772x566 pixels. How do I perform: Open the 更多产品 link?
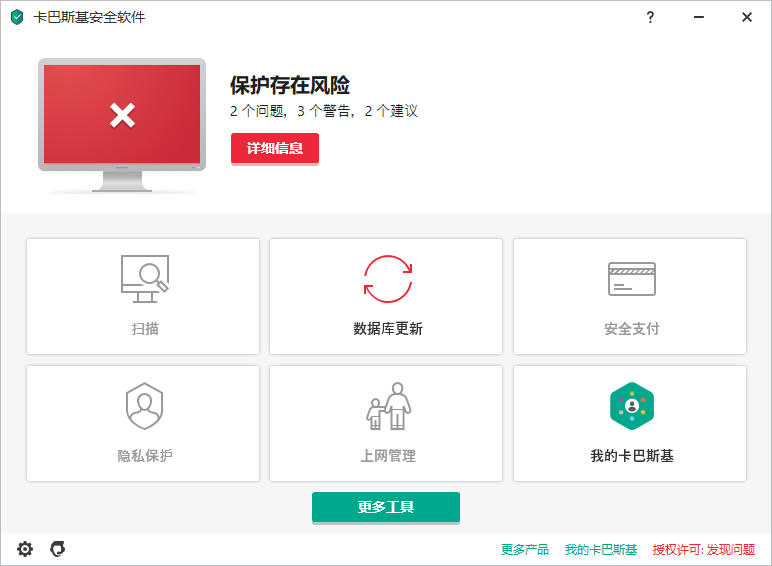pos(525,549)
